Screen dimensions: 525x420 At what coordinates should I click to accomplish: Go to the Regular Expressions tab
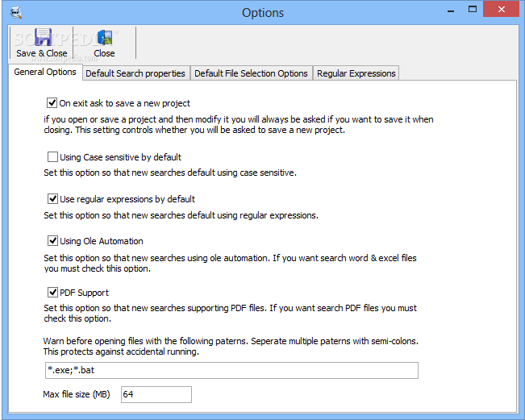click(356, 73)
